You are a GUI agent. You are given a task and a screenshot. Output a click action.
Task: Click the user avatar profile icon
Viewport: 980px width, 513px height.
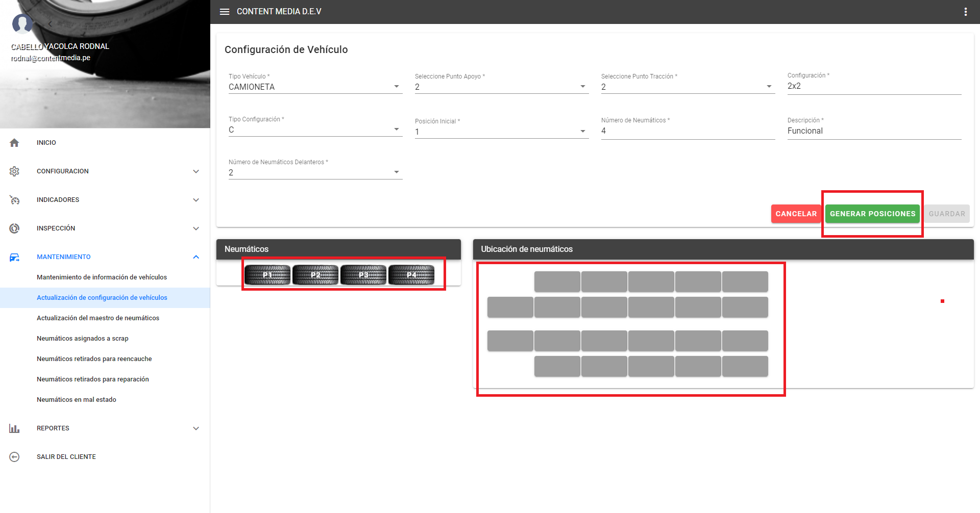[x=22, y=23]
